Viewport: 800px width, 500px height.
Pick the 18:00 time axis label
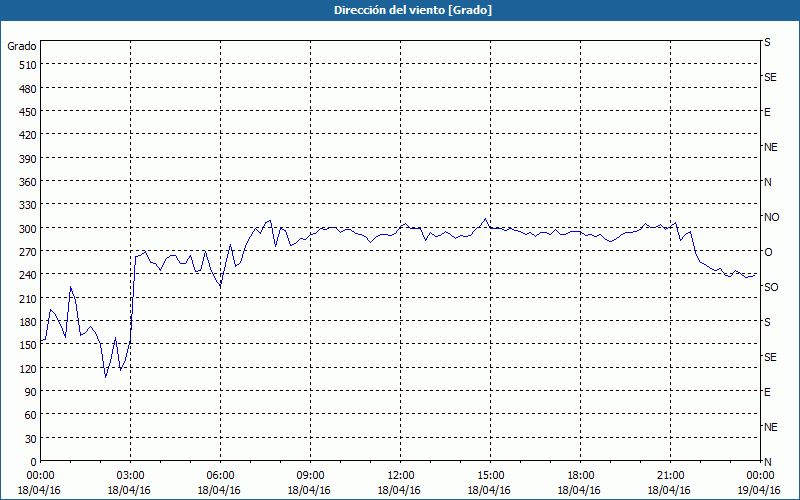pyautogui.click(x=581, y=476)
